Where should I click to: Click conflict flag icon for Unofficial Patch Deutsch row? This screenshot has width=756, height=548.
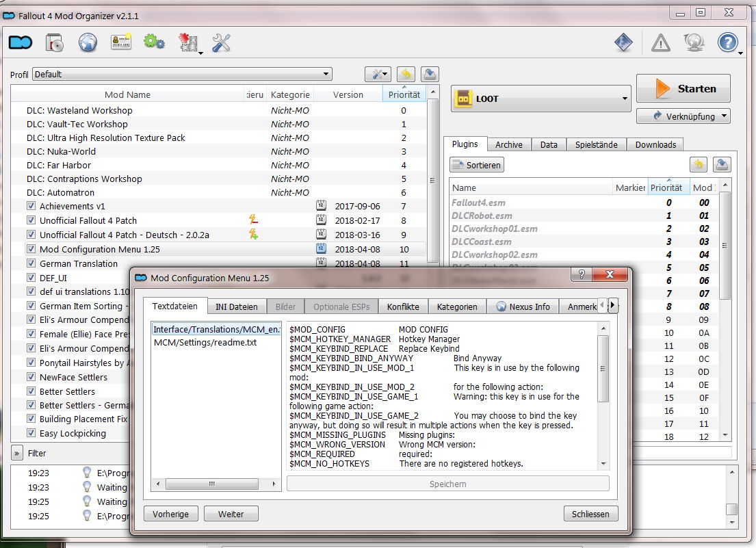[x=254, y=234]
